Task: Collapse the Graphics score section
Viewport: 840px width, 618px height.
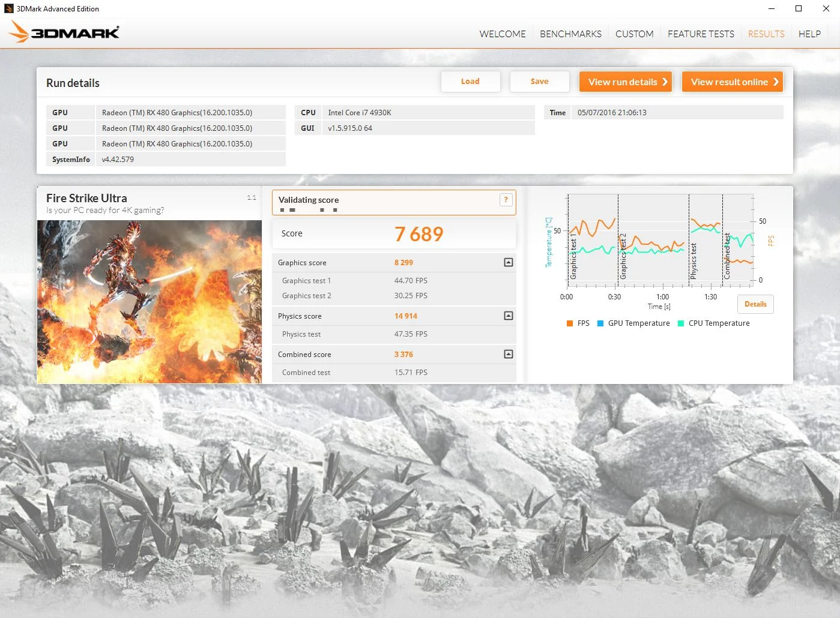Action: [x=509, y=262]
